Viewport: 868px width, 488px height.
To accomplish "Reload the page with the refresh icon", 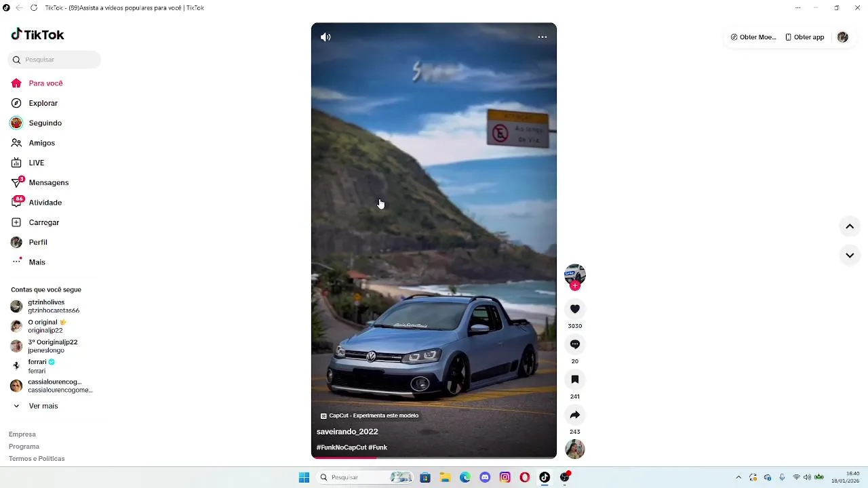I will click(34, 8).
